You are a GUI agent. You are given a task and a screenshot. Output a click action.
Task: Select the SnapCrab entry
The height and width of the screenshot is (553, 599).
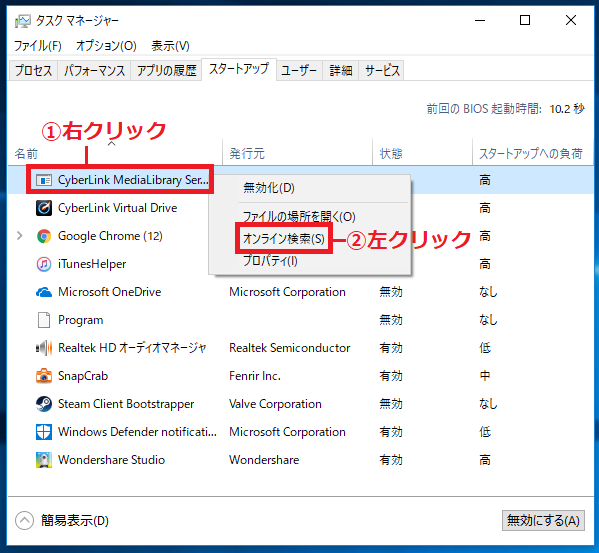(83, 376)
